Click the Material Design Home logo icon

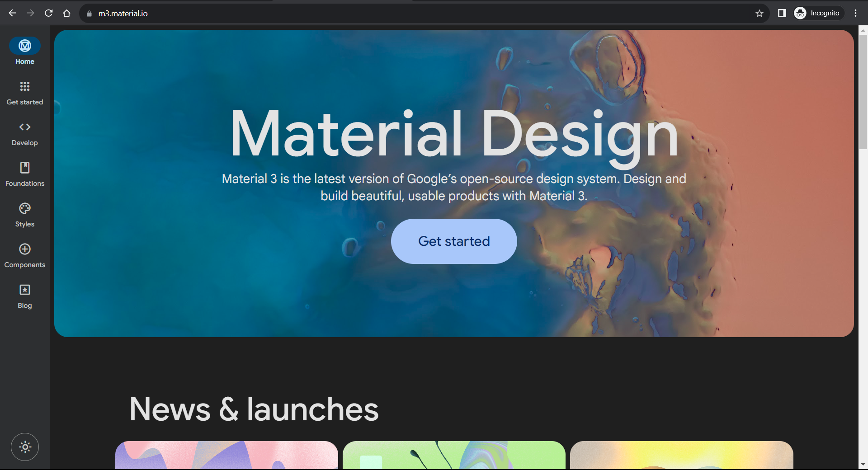click(25, 46)
